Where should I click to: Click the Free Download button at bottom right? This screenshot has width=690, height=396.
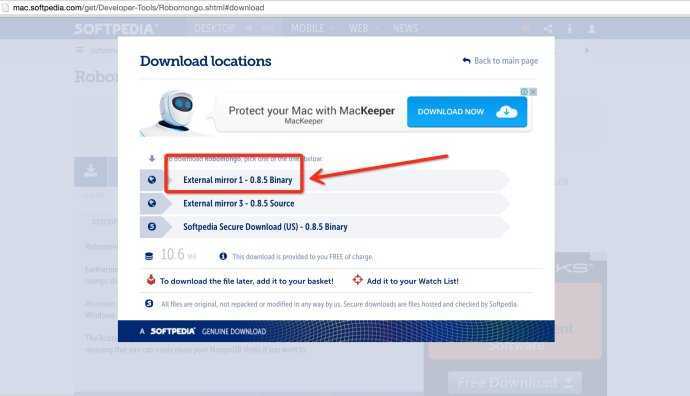(x=515, y=383)
